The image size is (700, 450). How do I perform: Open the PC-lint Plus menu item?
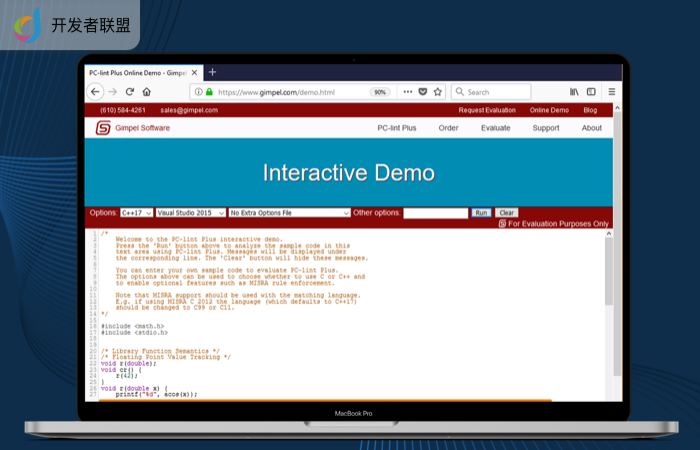[x=396, y=128]
